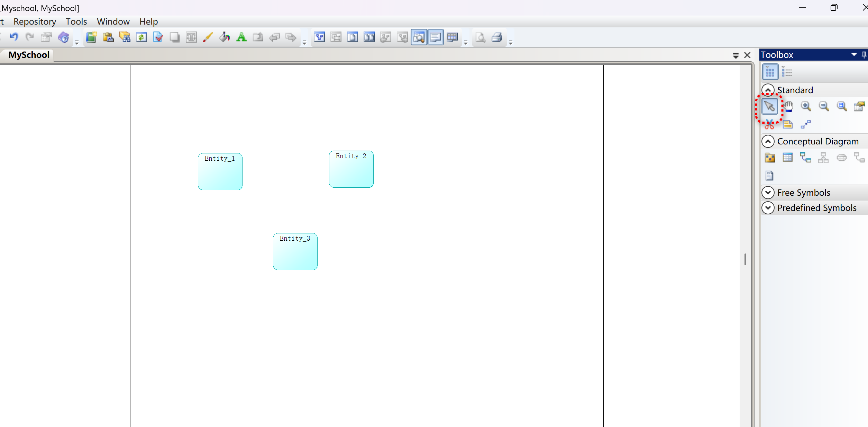Select the Pointer tool in Toolbox
This screenshot has height=427, width=868.
[x=769, y=106]
